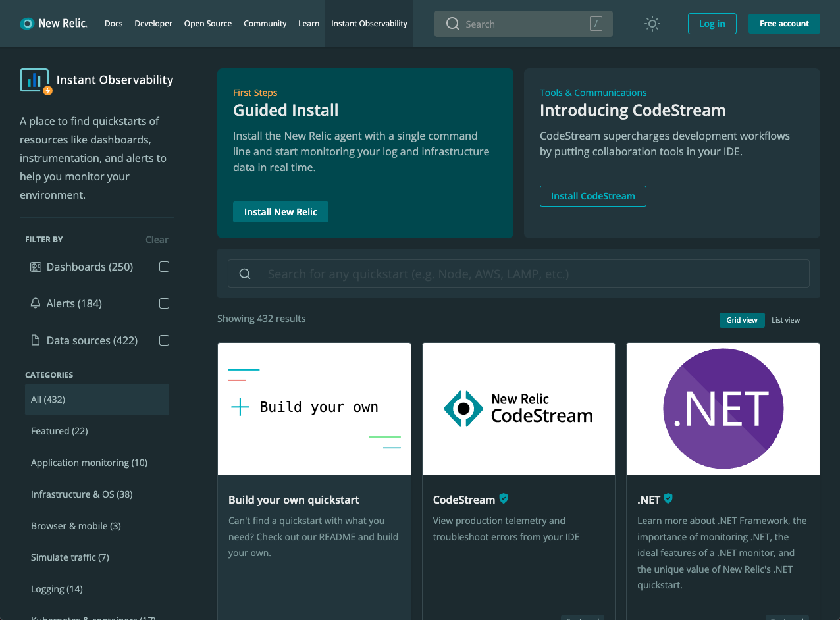Switch to List view

point(785,320)
